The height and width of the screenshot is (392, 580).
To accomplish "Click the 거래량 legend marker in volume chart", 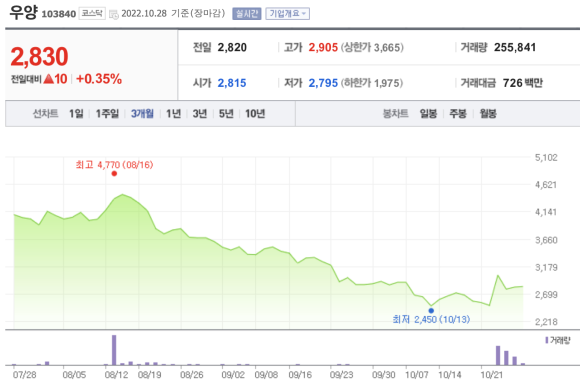I will (x=547, y=340).
